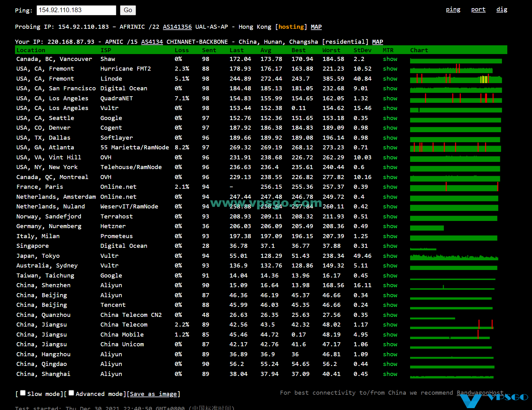Image resolution: width=532 pixels, height=410 pixels.
Task: Show MTR for Jiangsu China Unicom
Action: (x=390, y=344)
